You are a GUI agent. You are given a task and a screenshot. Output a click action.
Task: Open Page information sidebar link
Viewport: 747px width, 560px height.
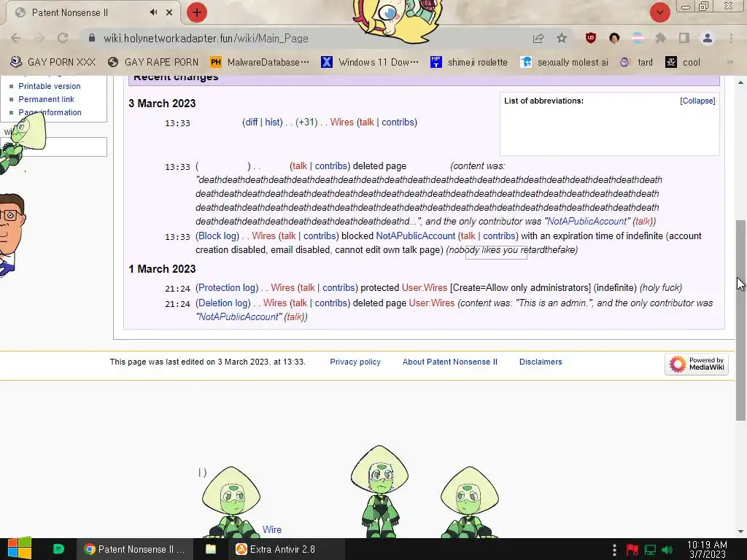pos(50,112)
